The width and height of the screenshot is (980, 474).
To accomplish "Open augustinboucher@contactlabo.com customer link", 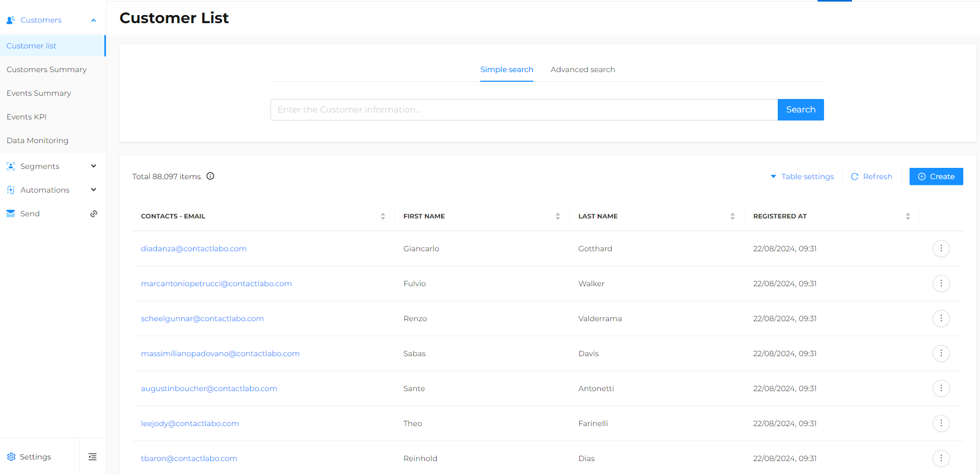I will pos(209,388).
